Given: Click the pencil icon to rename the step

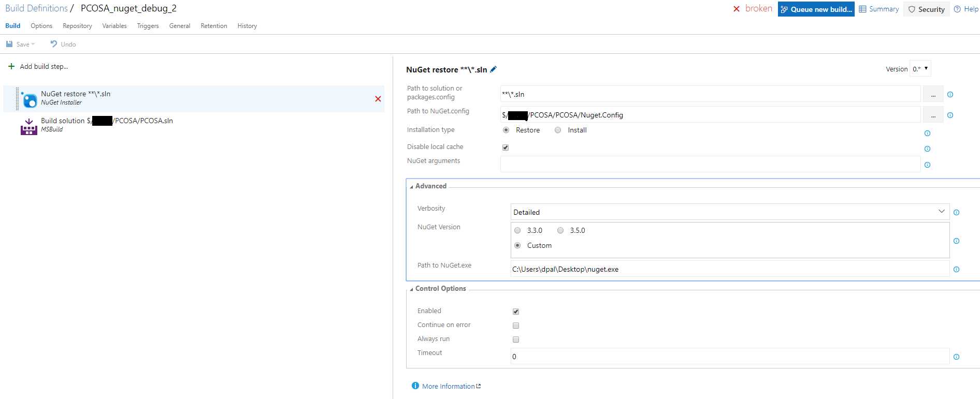Looking at the screenshot, I should click(494, 69).
